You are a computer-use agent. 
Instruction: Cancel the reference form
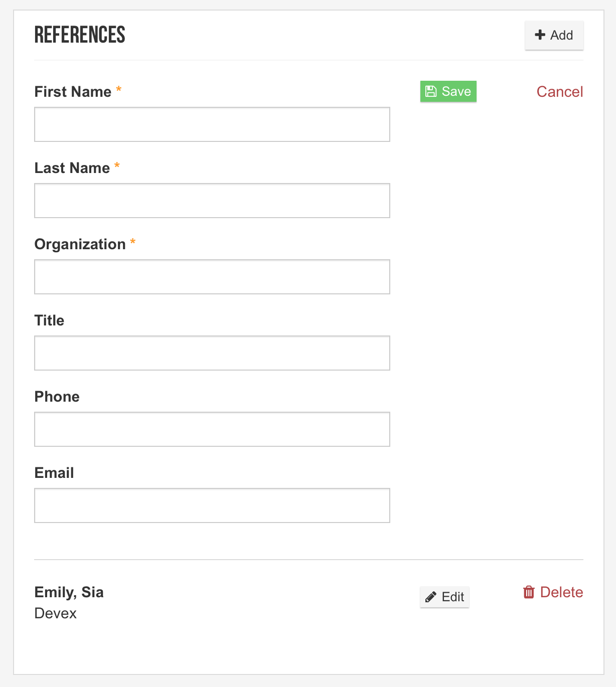click(x=560, y=92)
